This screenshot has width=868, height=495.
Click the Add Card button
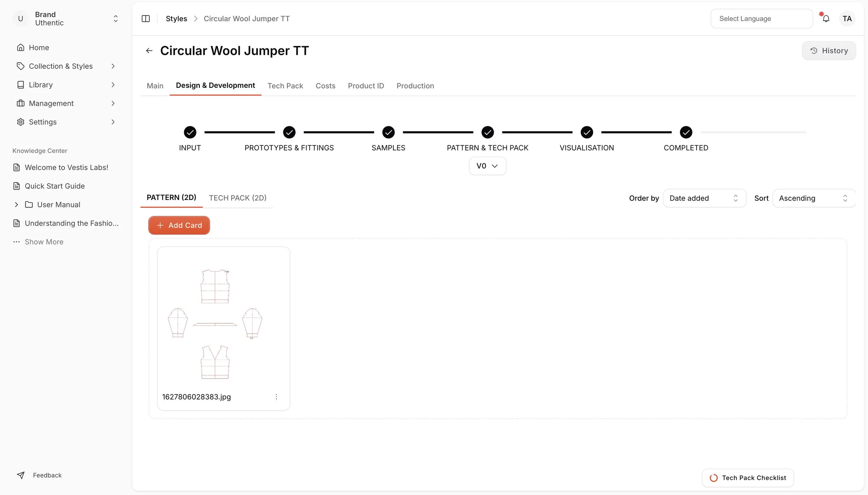(179, 225)
